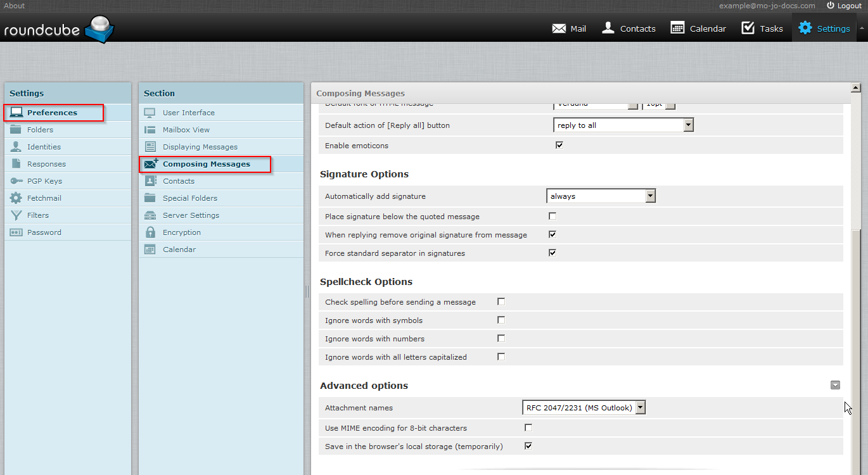This screenshot has width=868, height=475.
Task: Click the Calendar icon in top bar
Action: pyautogui.click(x=677, y=28)
